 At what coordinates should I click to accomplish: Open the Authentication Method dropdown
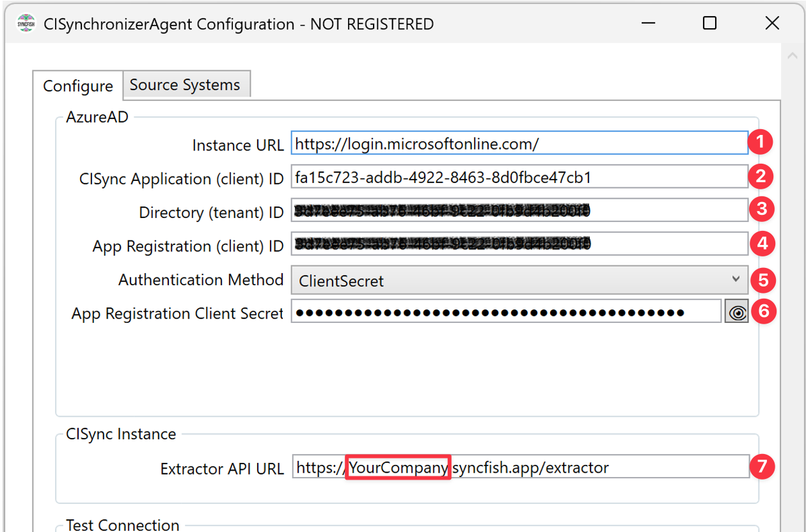tap(519, 280)
